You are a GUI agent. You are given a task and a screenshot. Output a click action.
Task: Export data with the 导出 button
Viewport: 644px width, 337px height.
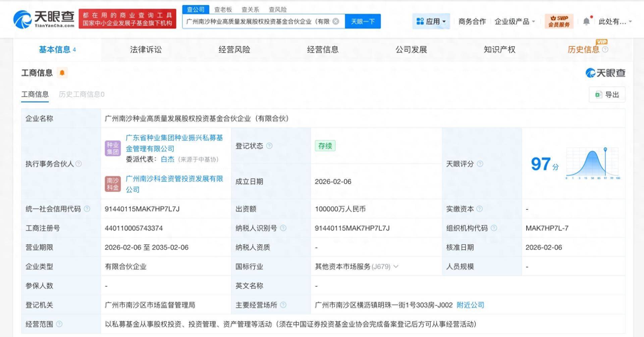click(x=607, y=95)
